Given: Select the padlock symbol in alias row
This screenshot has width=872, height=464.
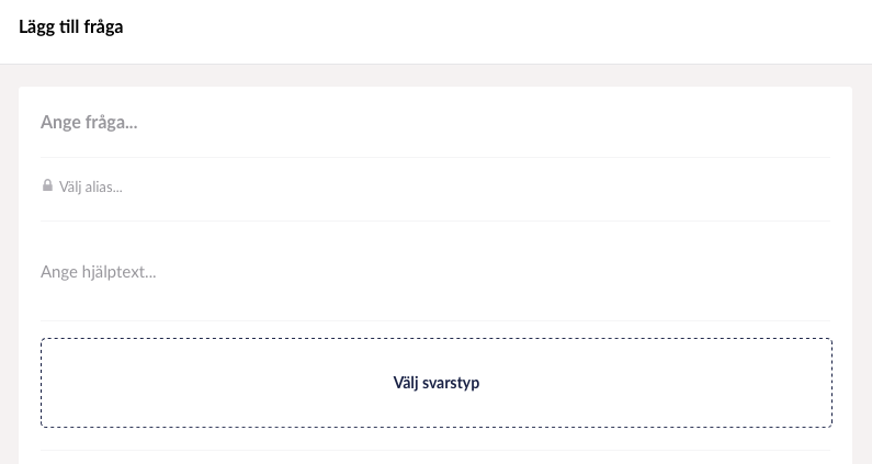Looking at the screenshot, I should click(x=48, y=185).
